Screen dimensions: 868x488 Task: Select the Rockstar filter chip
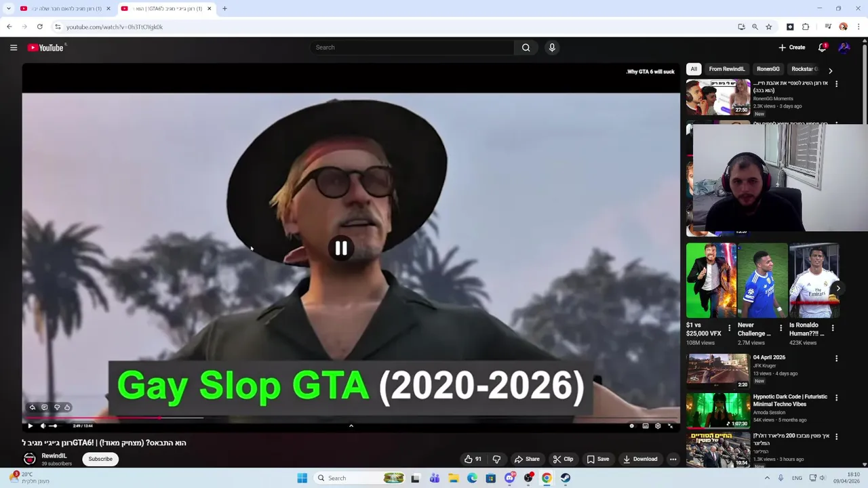805,69
